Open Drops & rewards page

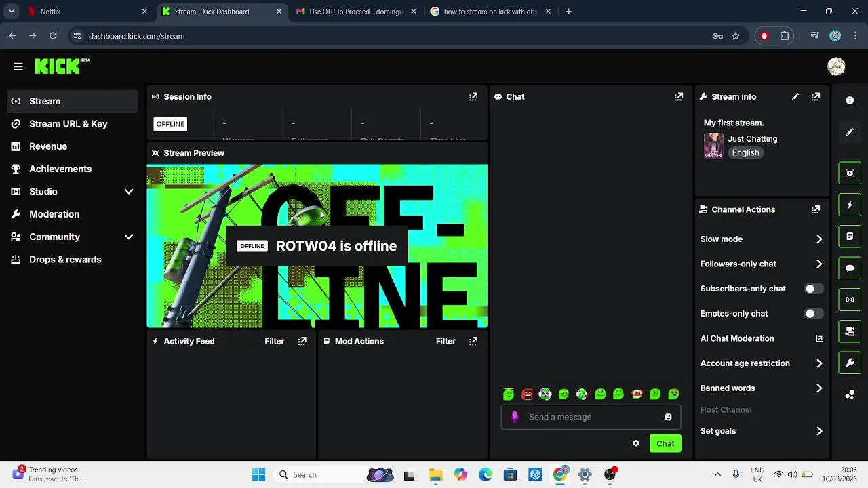point(72,260)
